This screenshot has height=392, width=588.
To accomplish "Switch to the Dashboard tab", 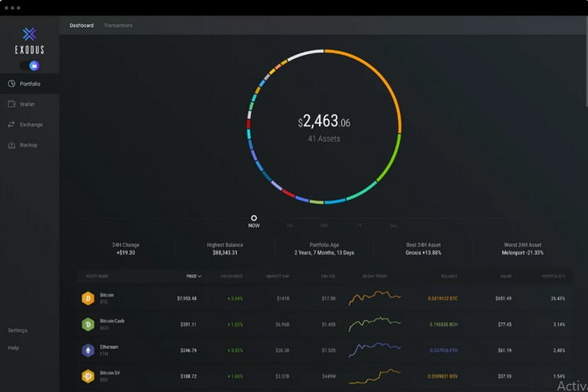I will coord(82,26).
